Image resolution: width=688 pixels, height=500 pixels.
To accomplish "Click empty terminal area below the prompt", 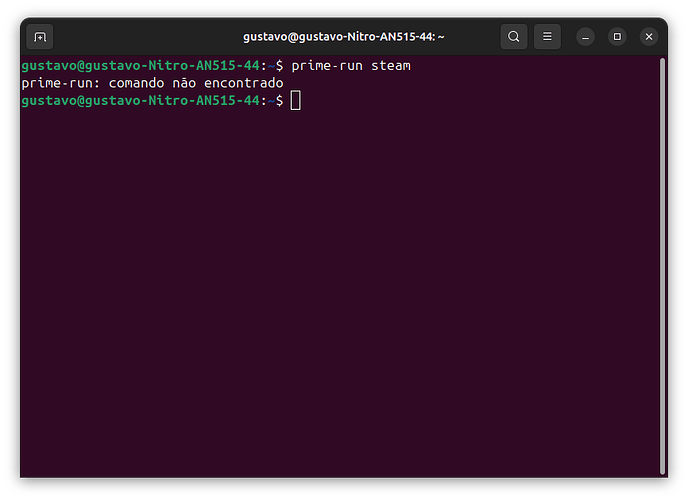I will tap(340, 300).
